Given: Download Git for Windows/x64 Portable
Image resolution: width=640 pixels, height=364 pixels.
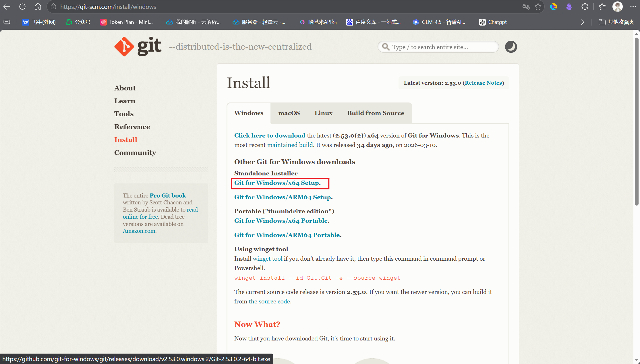Looking at the screenshot, I should [281, 221].
